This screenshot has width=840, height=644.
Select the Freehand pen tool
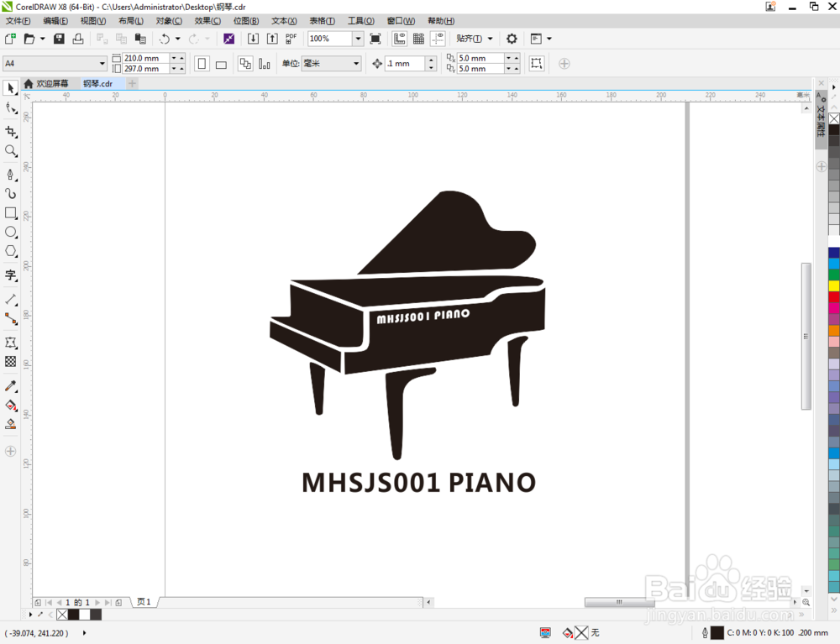(10, 175)
